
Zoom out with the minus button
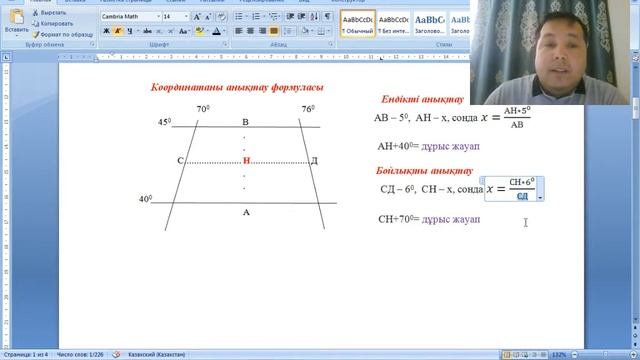(574, 355)
